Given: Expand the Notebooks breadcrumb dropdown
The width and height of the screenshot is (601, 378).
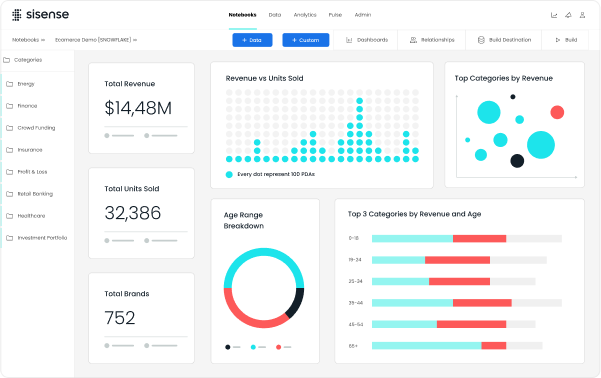Looking at the screenshot, I should coord(43,40).
